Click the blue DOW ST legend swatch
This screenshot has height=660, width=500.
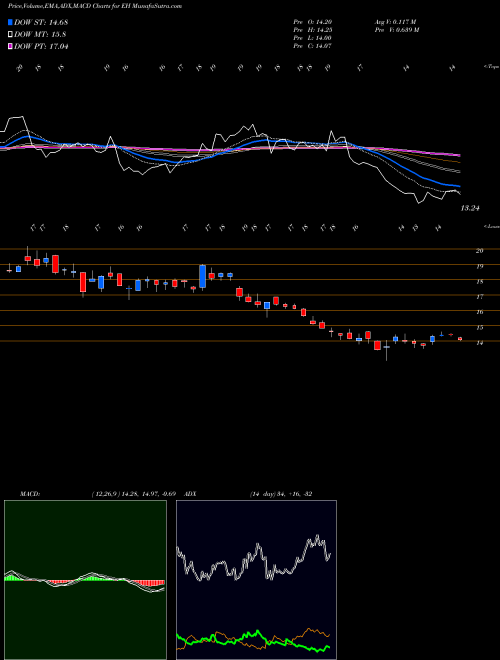tap(10, 22)
